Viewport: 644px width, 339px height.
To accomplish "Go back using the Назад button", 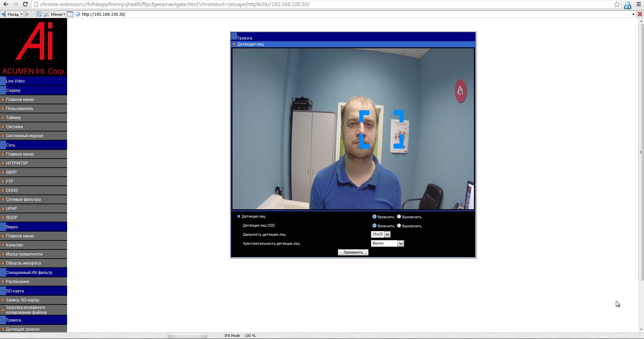I will 10,14.
